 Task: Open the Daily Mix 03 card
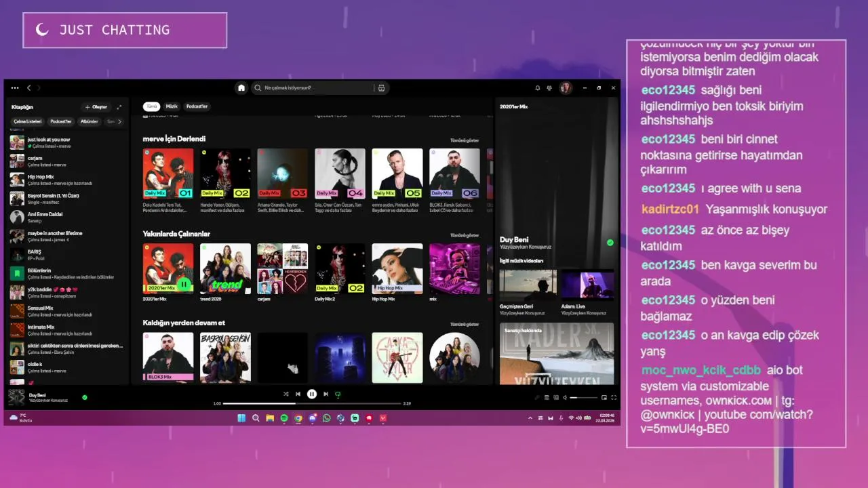pos(283,180)
